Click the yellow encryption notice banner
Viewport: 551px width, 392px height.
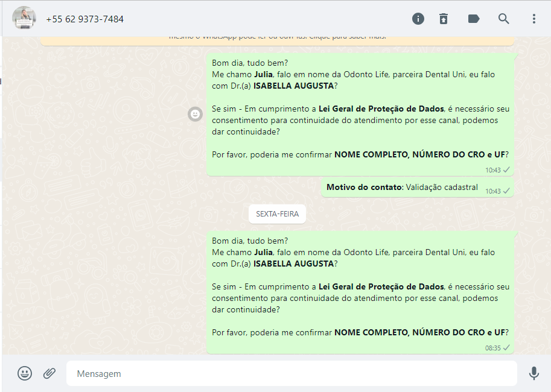277,40
